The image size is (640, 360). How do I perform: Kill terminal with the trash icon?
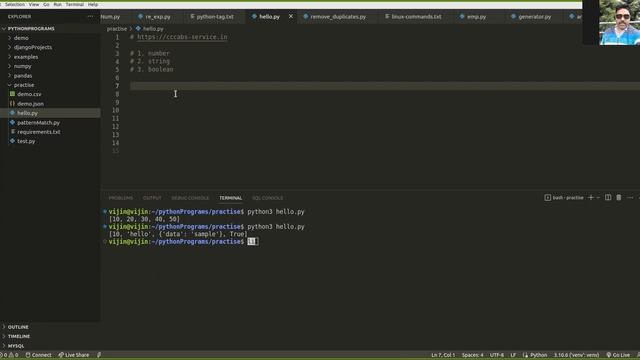point(619,198)
